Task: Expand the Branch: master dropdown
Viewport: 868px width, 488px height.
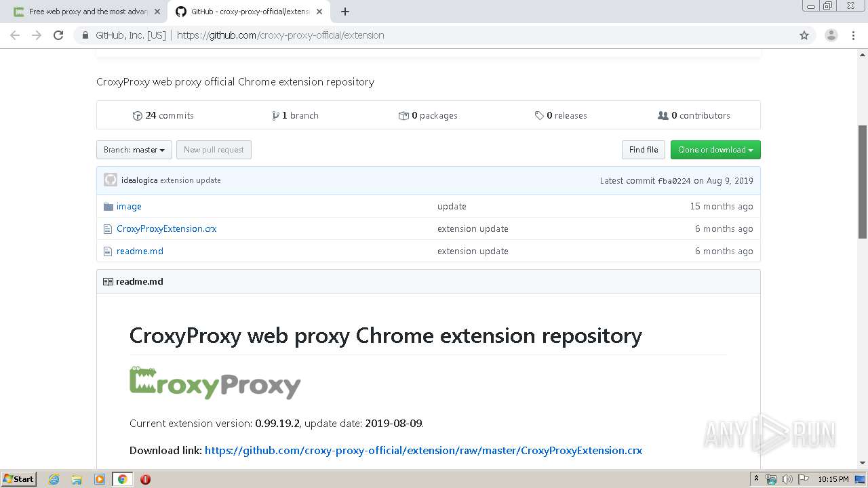Action: [x=134, y=150]
